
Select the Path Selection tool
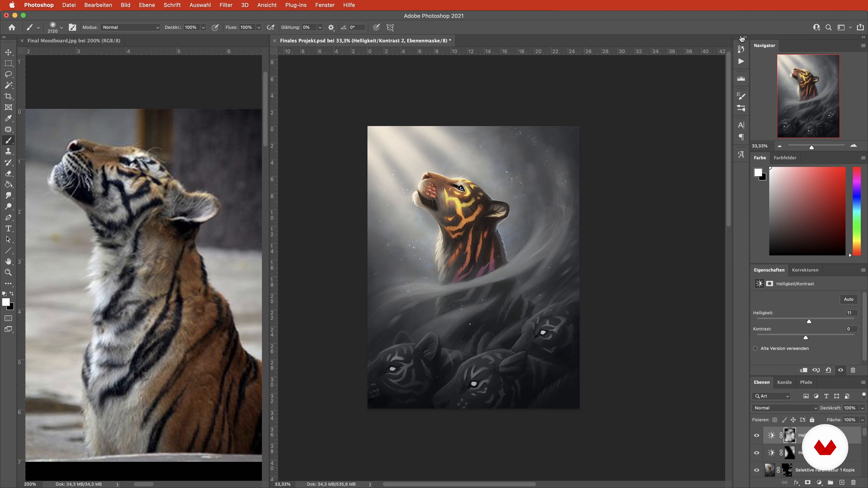tap(8, 239)
